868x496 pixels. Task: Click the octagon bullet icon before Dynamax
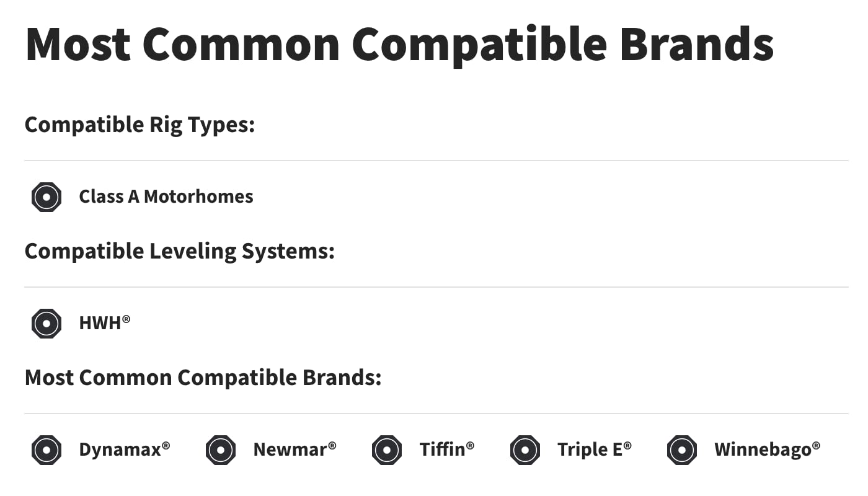46,450
